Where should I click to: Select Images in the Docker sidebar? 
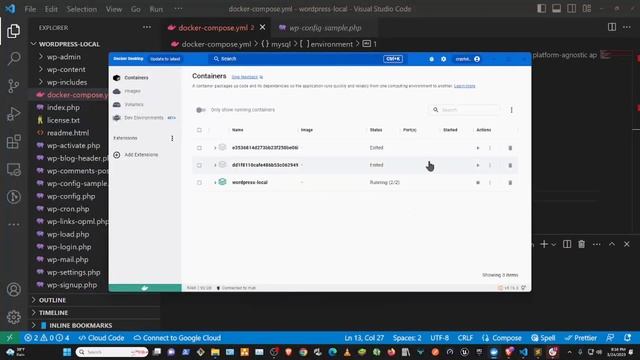[x=133, y=91]
